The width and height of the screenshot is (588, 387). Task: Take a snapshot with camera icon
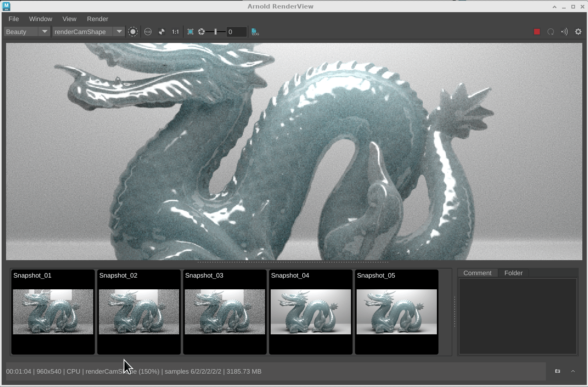tap(558, 371)
